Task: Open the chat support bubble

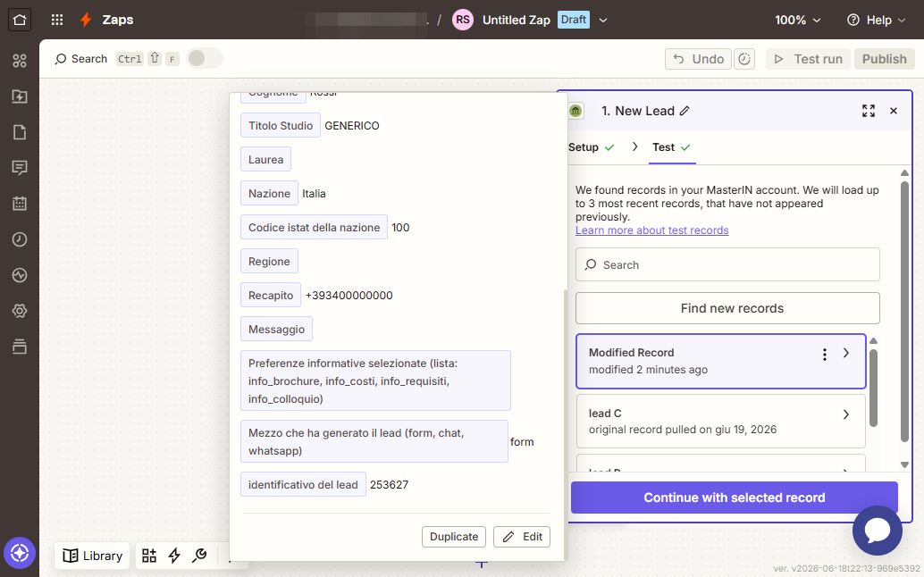Action: (877, 531)
